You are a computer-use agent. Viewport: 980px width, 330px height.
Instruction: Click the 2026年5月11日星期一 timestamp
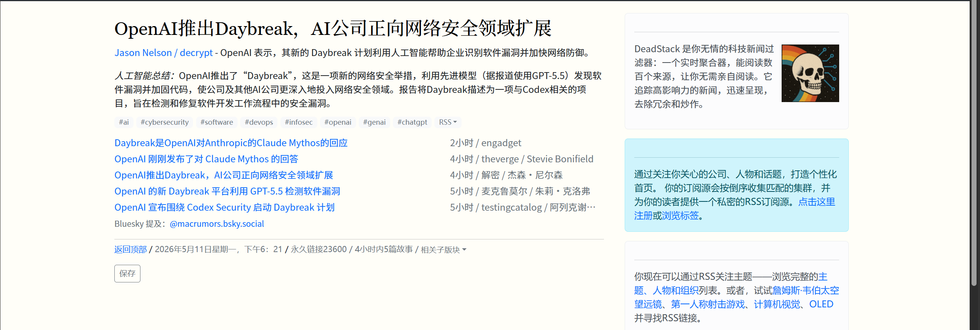pos(218,249)
